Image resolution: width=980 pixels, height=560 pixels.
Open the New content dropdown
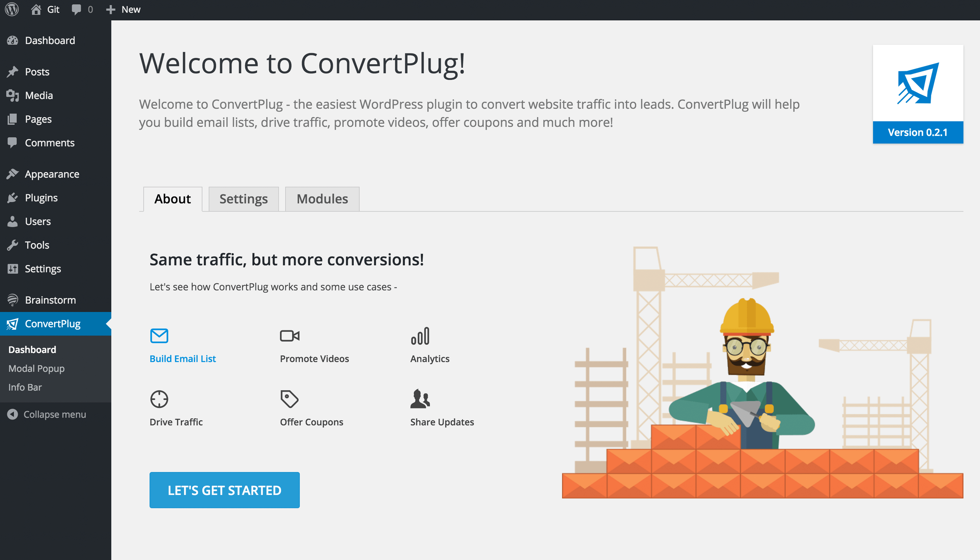(x=124, y=9)
